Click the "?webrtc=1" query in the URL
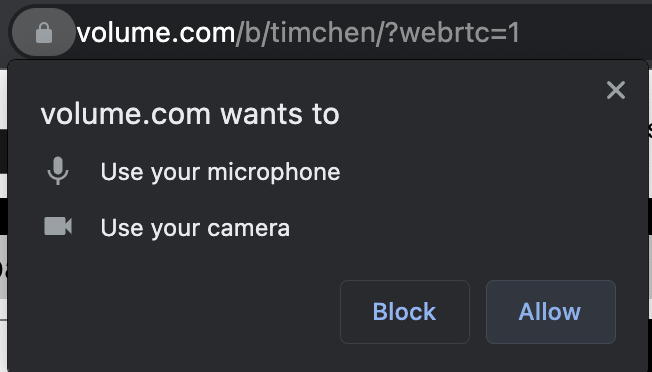 (x=452, y=33)
